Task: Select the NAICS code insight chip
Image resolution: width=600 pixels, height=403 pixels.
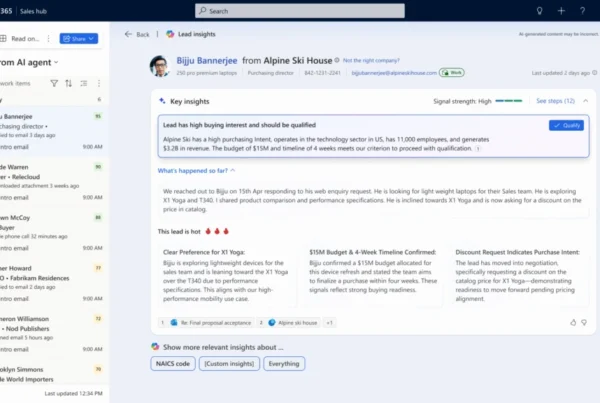Action: (173, 364)
